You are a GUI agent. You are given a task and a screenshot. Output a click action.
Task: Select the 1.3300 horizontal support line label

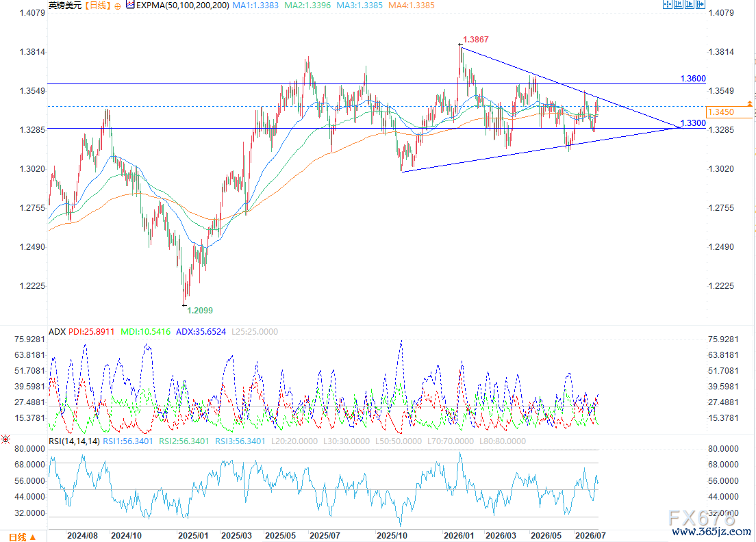click(693, 123)
